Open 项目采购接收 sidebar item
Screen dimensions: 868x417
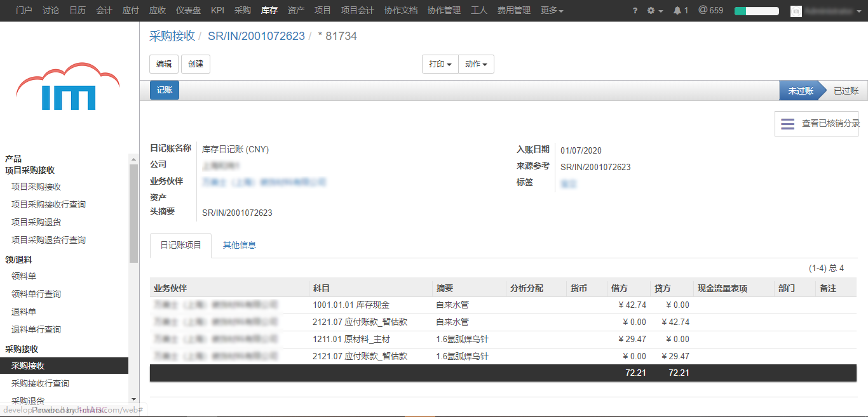pyautogui.click(x=36, y=187)
